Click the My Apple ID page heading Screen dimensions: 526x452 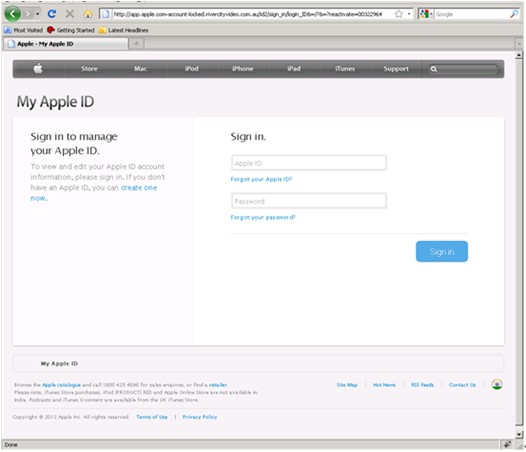(x=55, y=102)
